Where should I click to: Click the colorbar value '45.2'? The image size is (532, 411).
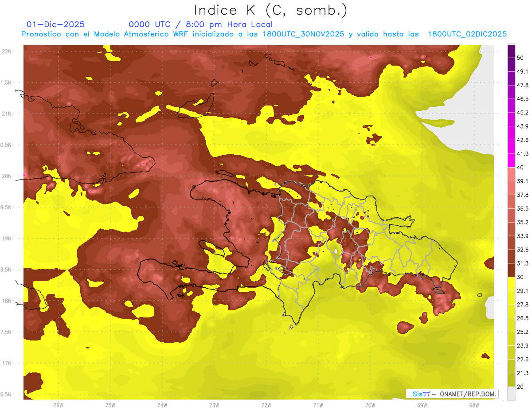pyautogui.click(x=523, y=113)
